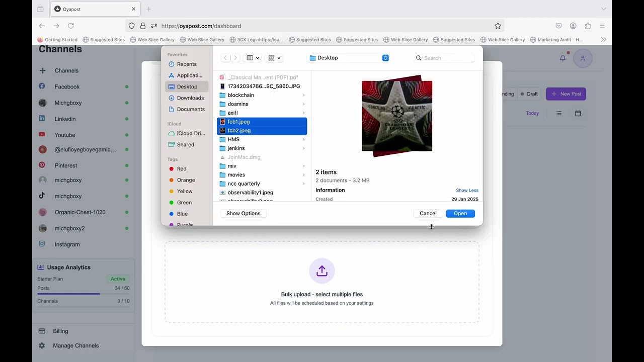Click the Youtube channel icon
The height and width of the screenshot is (362, 644).
[x=42, y=134]
